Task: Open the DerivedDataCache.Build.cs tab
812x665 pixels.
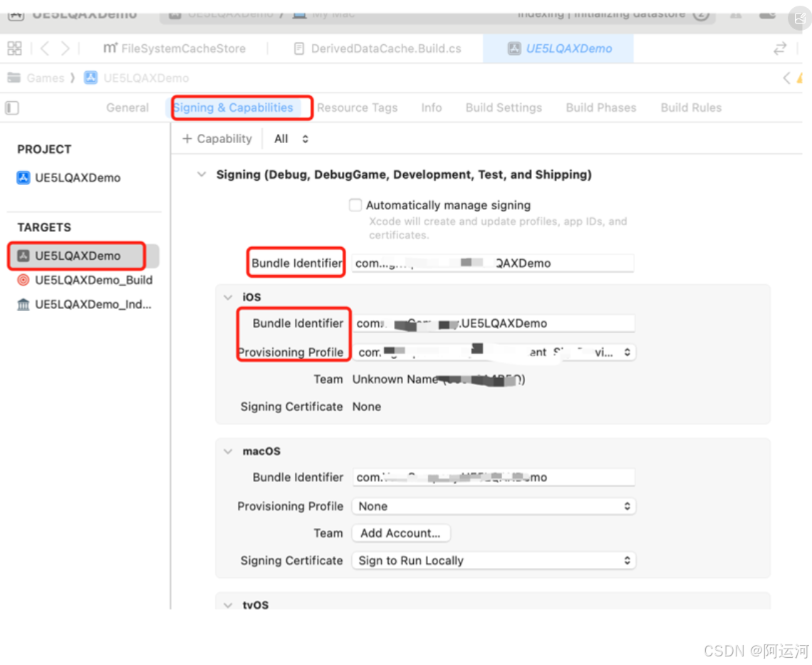Action: point(378,48)
